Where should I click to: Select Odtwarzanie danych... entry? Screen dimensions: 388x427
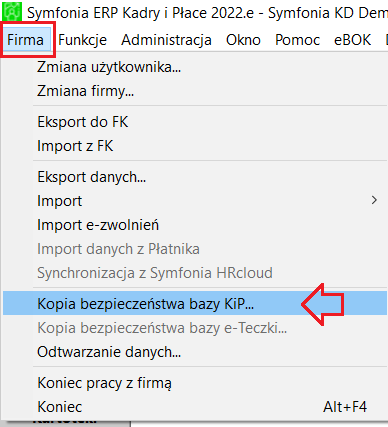(x=195, y=352)
